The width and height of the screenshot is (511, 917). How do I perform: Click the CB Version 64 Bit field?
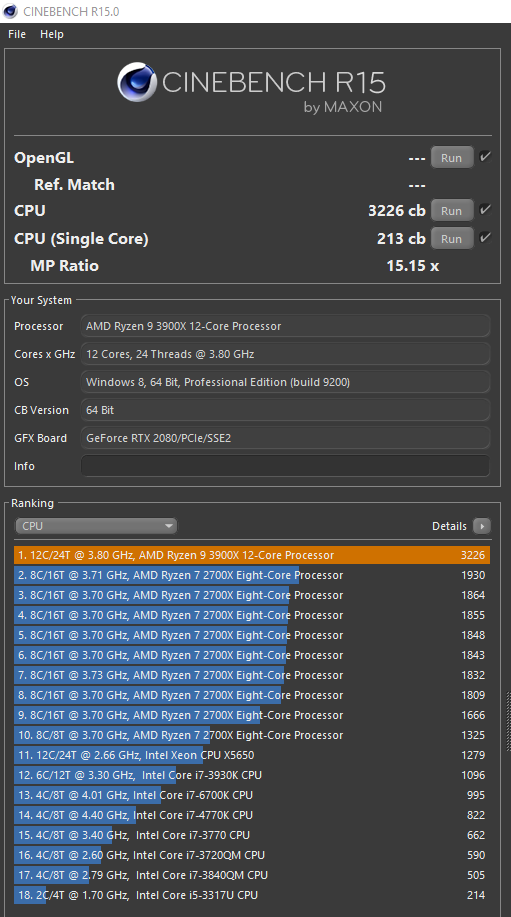tap(285, 410)
